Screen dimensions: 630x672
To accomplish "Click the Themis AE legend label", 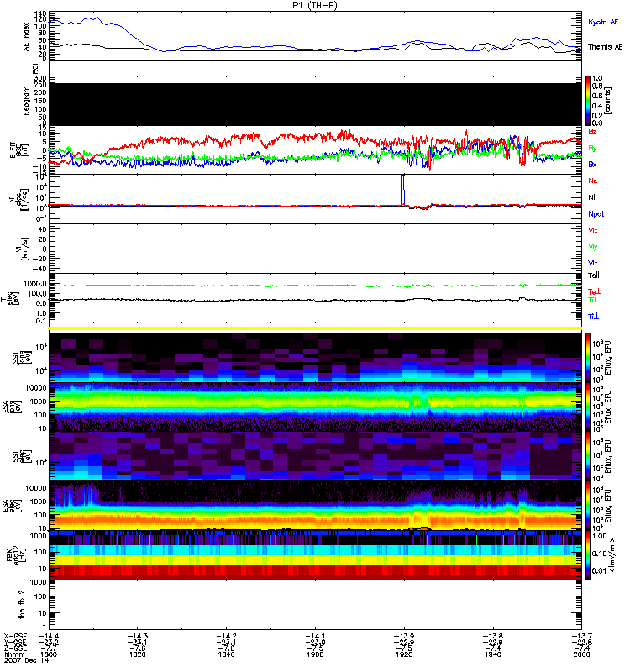I will tap(605, 47).
